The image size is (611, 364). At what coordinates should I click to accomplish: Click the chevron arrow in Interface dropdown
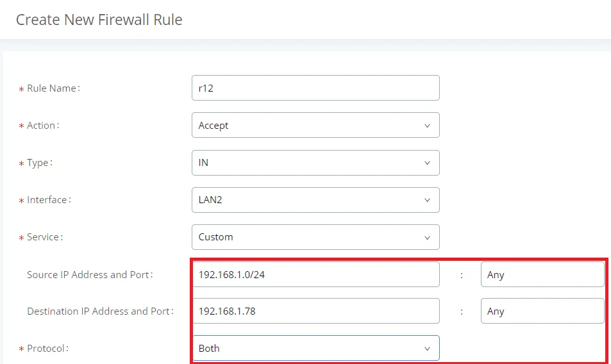point(427,200)
